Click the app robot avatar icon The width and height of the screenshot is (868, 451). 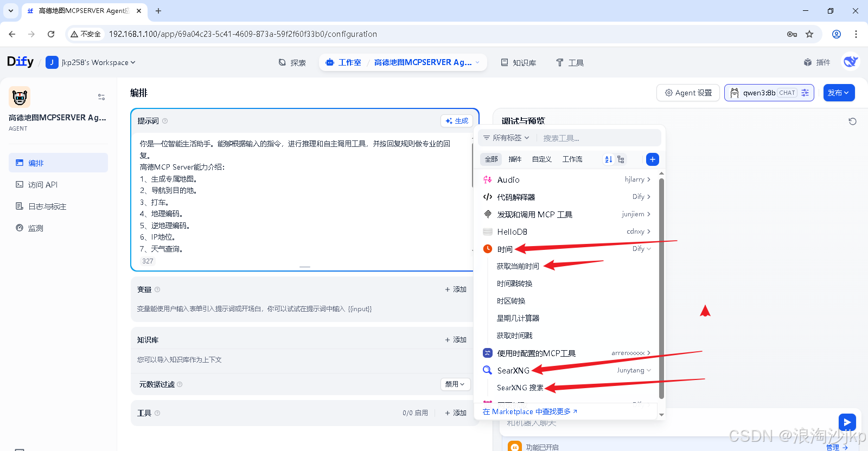tap(20, 97)
